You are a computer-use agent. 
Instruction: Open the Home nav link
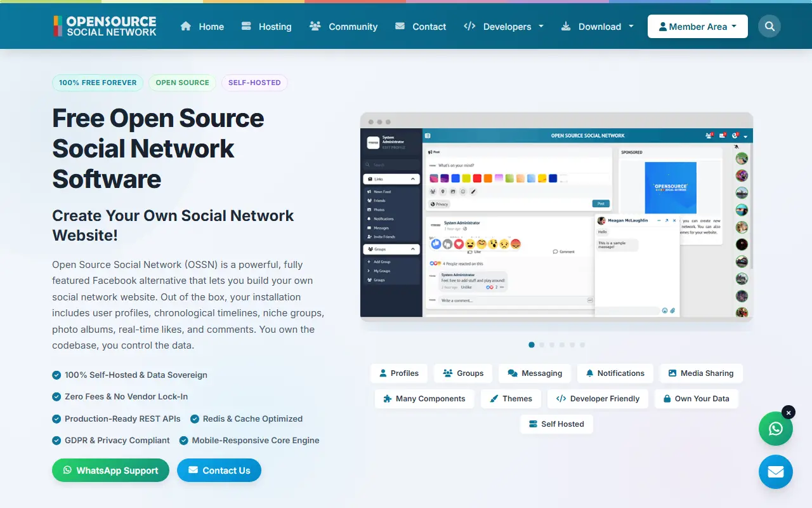click(x=202, y=27)
